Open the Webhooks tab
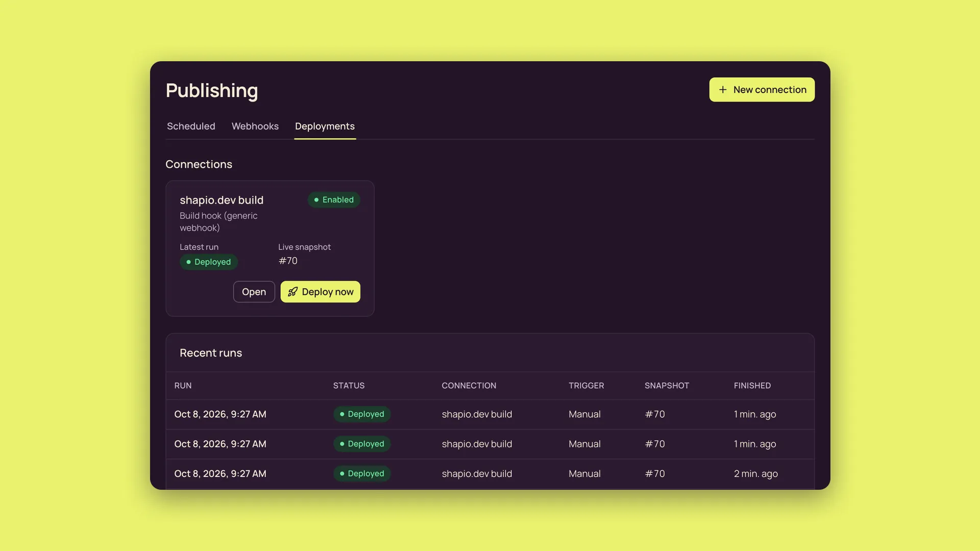The width and height of the screenshot is (980, 551). click(x=255, y=126)
